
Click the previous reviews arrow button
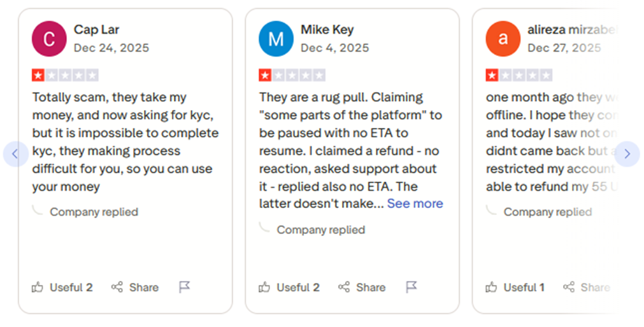pyautogui.click(x=15, y=154)
